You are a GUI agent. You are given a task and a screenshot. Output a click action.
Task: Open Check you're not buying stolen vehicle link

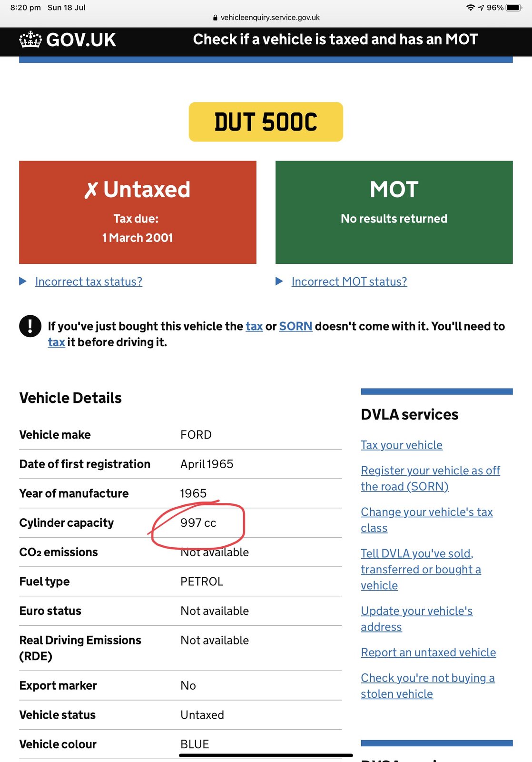click(427, 686)
